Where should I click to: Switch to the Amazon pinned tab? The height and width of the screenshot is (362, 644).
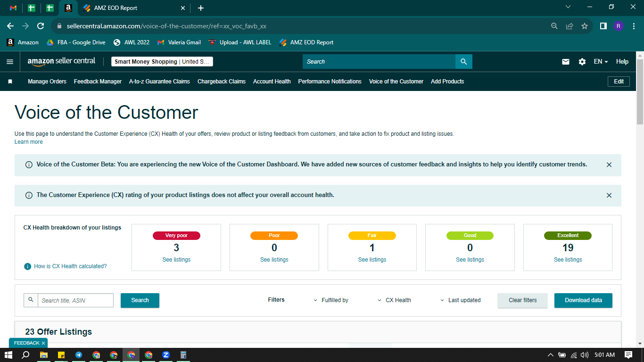[x=68, y=8]
